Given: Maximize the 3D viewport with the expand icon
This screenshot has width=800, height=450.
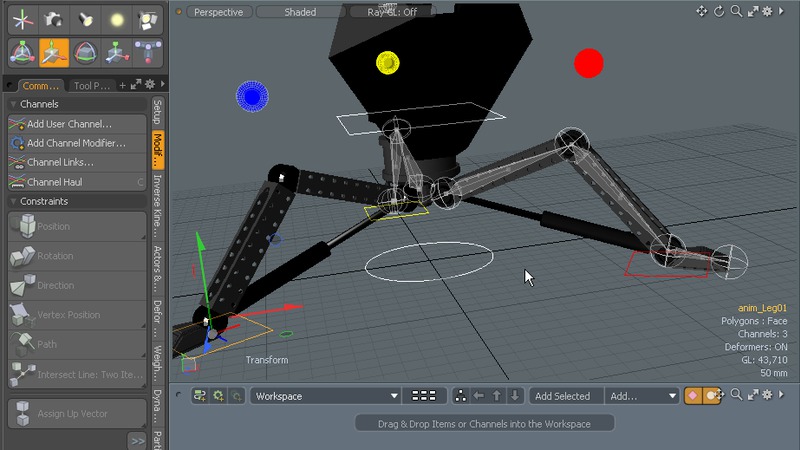Looking at the screenshot, I should tap(753, 11).
